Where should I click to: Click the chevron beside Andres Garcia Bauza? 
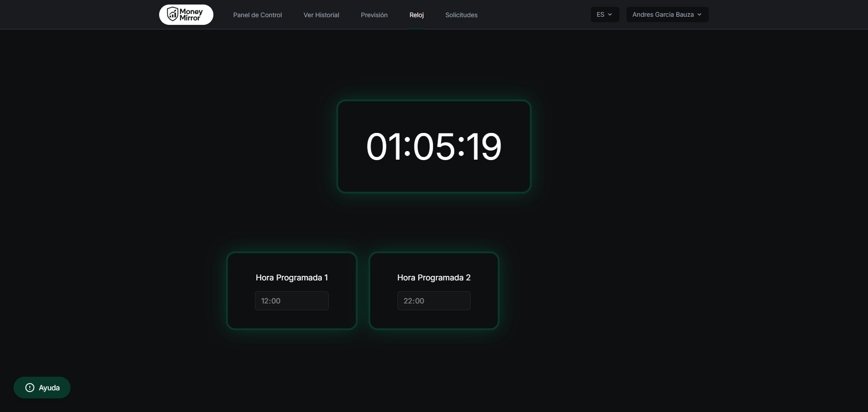(x=699, y=14)
